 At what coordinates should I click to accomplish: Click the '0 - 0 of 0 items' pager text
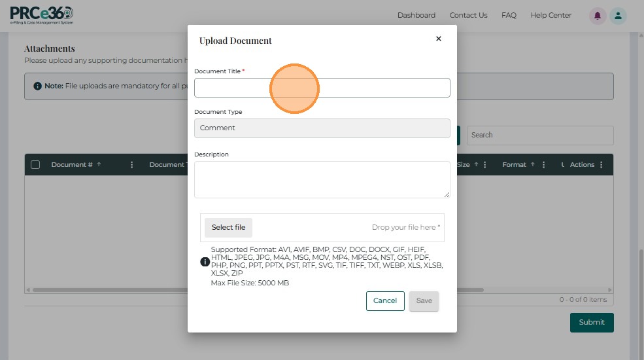tap(583, 300)
